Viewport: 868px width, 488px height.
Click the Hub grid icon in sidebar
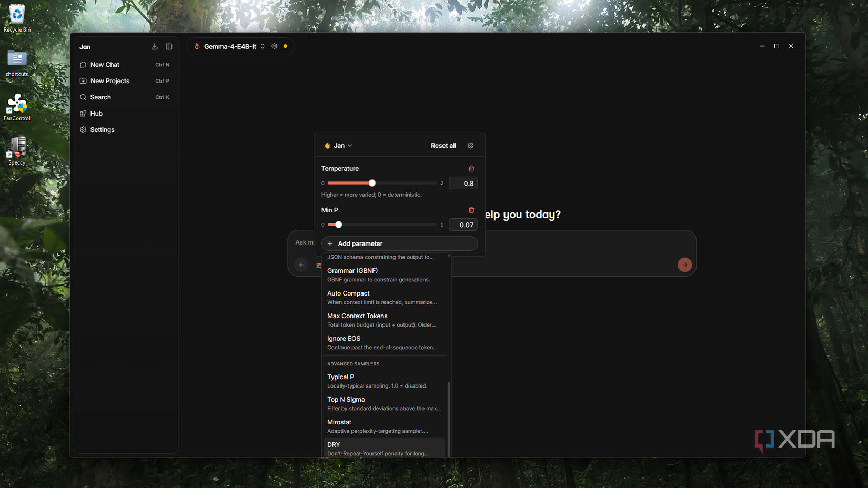(x=83, y=114)
